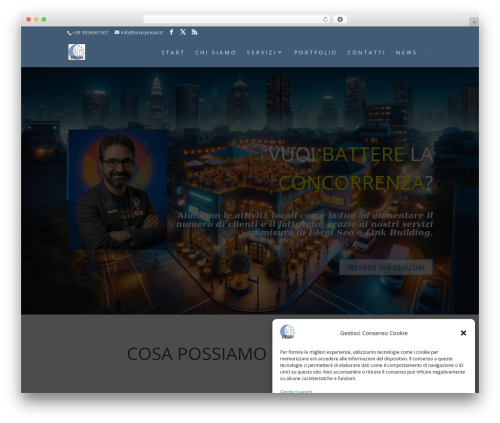Screen dimensions: 500x423
Task: Open the RSS feed icon
Action: click(x=195, y=32)
